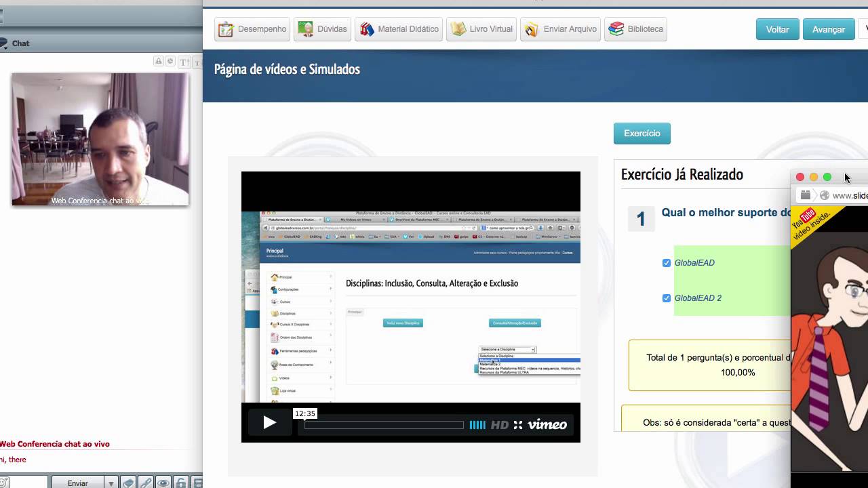Click the link chain icon in chat toolbar
The image size is (868, 488).
click(x=145, y=483)
